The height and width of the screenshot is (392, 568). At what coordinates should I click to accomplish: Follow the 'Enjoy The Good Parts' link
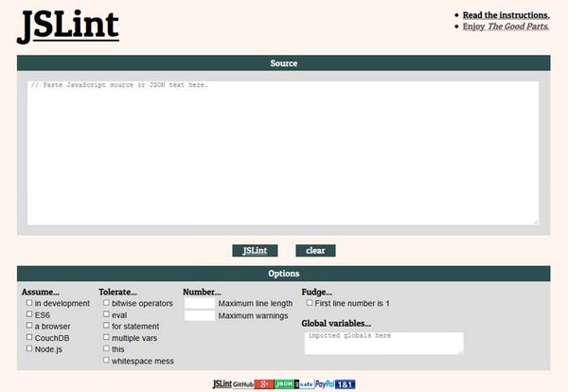point(506,27)
